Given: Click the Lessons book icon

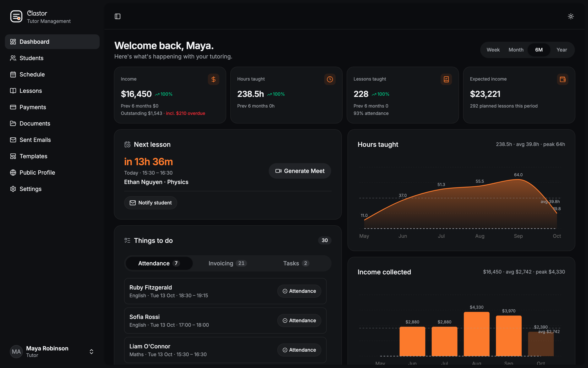Looking at the screenshot, I should click(x=13, y=91).
